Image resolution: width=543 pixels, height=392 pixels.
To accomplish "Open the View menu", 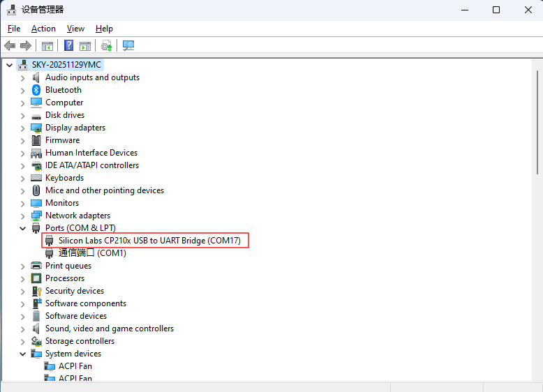I will click(x=75, y=29).
